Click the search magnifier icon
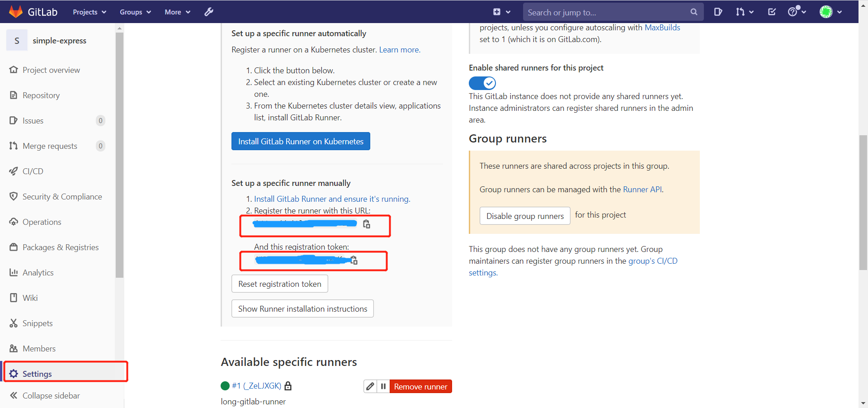 tap(693, 12)
